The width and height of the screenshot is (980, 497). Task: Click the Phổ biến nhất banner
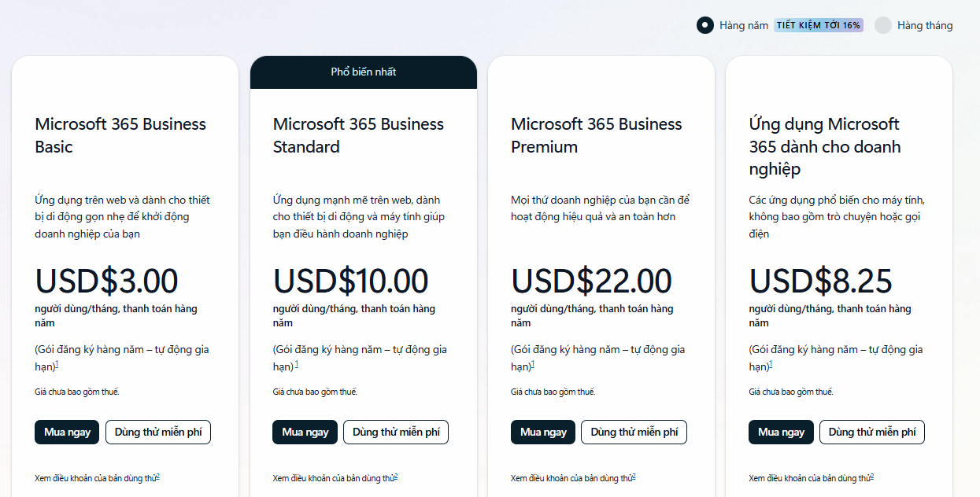(363, 72)
